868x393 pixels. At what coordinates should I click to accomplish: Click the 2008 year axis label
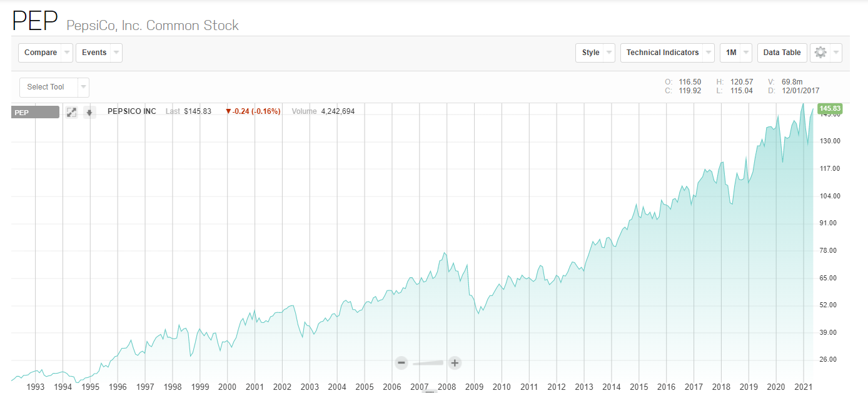click(x=447, y=387)
